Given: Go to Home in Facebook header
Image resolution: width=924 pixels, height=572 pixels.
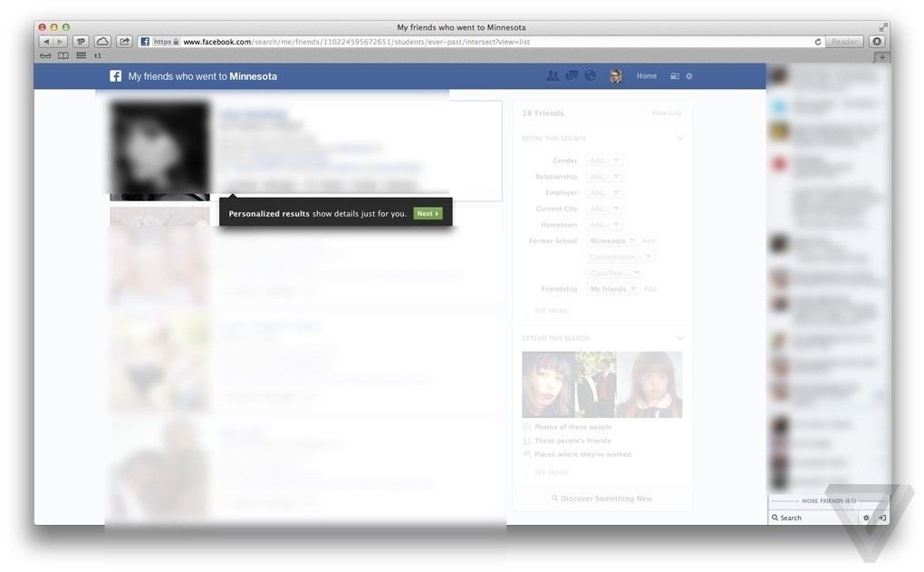Looking at the screenshot, I should pyautogui.click(x=647, y=76).
